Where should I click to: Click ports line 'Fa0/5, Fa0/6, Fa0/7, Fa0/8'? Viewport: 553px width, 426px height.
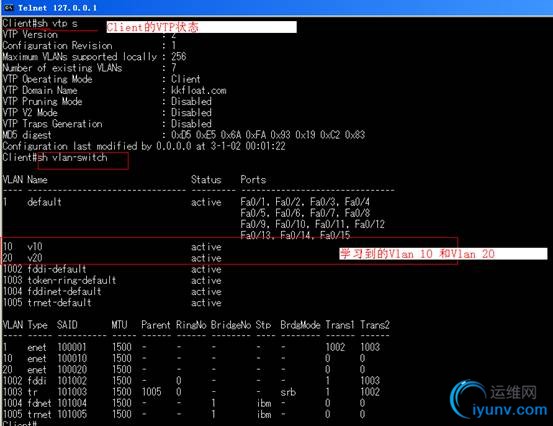tap(305, 213)
